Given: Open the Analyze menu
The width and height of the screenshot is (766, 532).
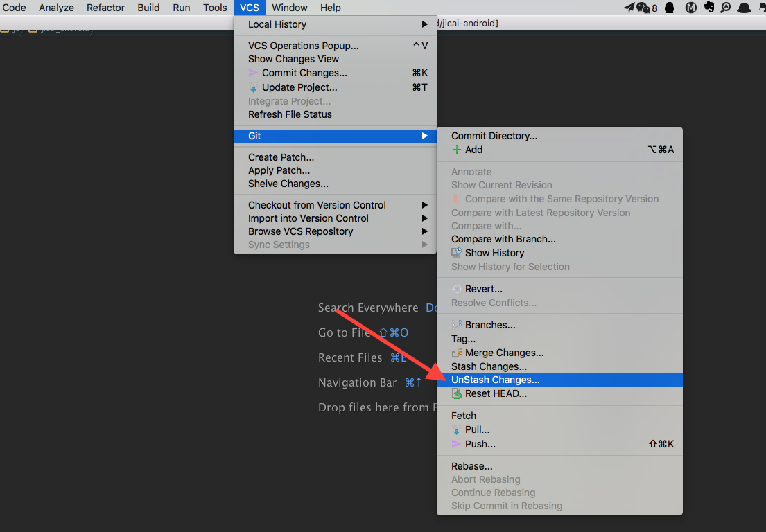Looking at the screenshot, I should click(x=57, y=8).
